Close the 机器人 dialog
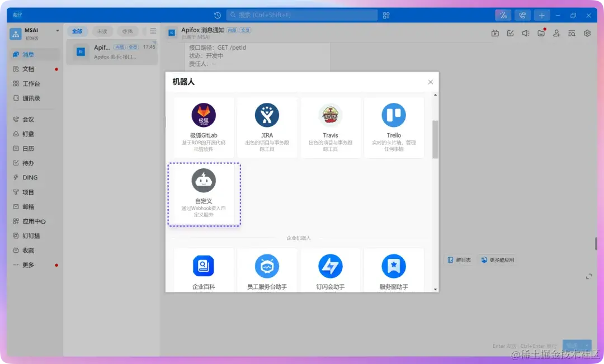The height and width of the screenshot is (364, 604). [430, 82]
